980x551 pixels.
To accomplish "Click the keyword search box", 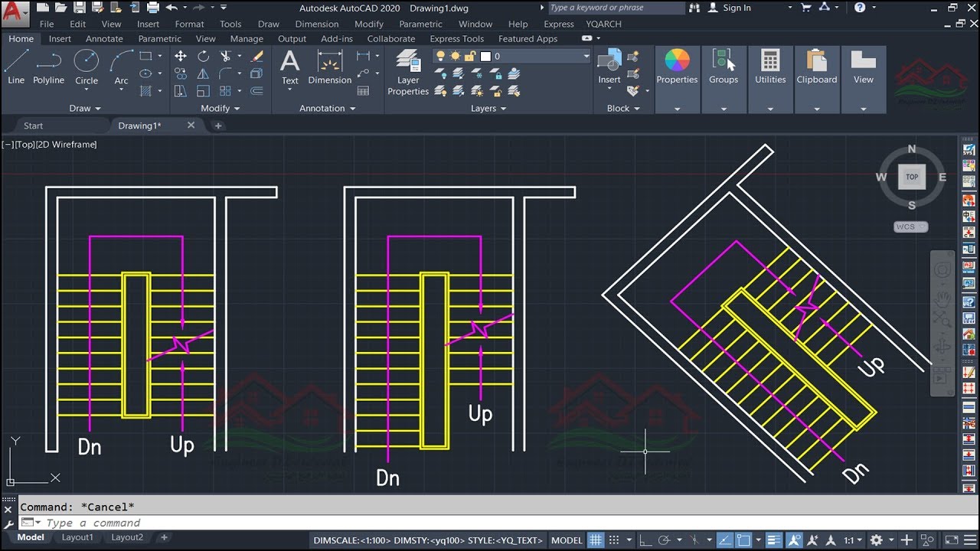I will click(x=616, y=8).
